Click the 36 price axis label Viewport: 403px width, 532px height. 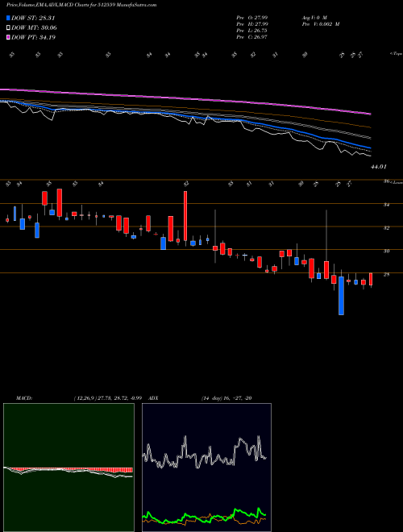point(386,181)
